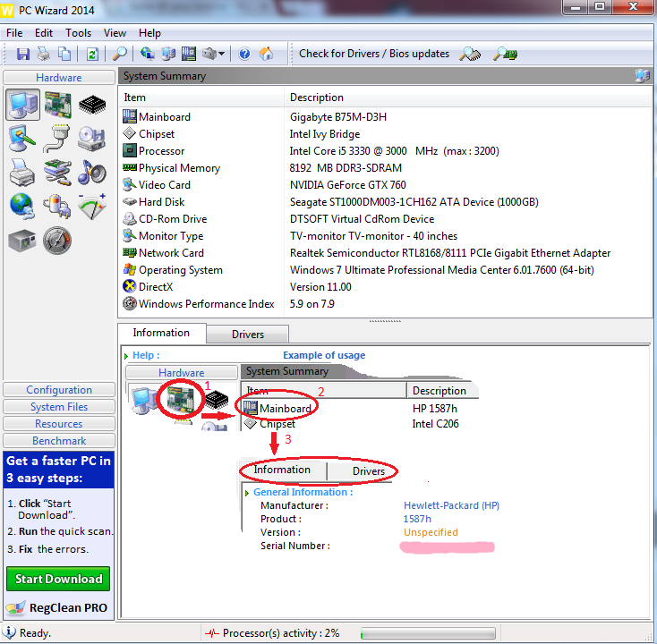Select the Operating System row

(x=386, y=270)
